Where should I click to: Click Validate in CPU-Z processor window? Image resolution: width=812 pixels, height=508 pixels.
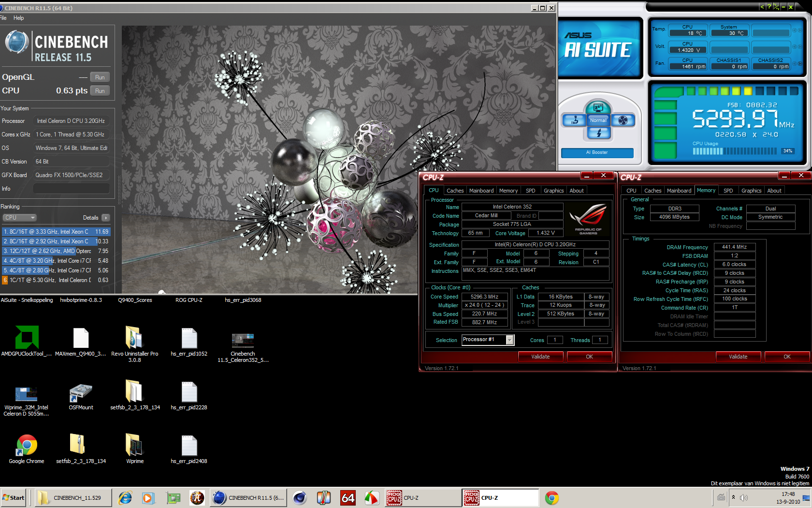tap(540, 357)
